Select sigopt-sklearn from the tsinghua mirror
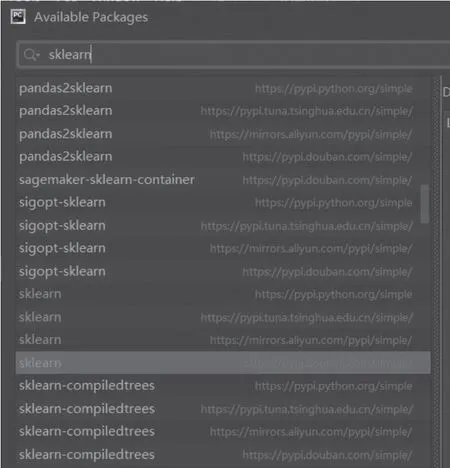Image resolution: width=450 pixels, height=468 pixels. tap(223, 226)
